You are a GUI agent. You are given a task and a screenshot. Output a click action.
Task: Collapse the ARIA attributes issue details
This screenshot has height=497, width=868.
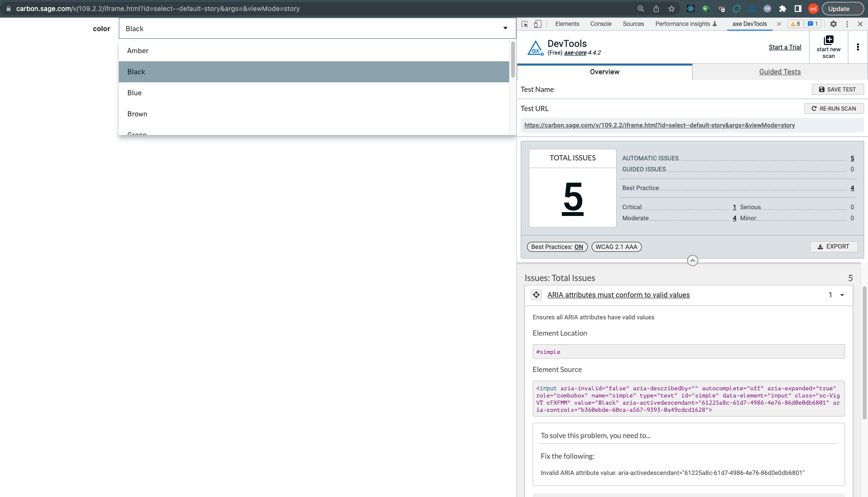(842, 295)
